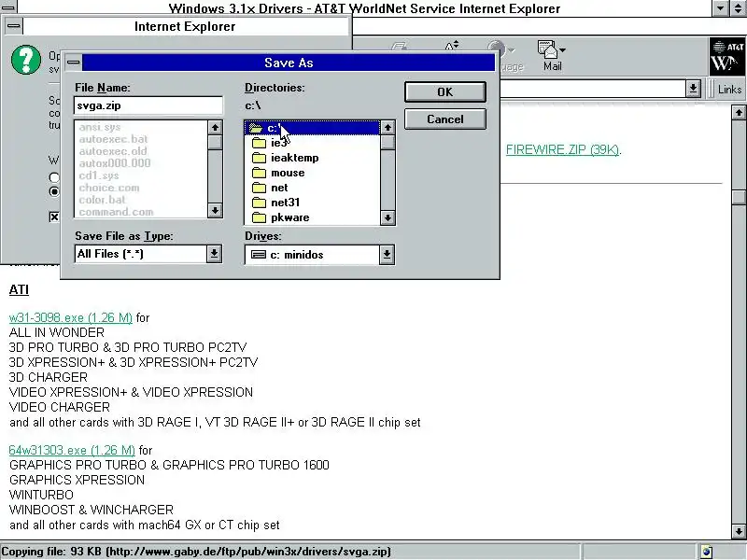Select the filled radio button in Internet Explorer dialog

point(54,191)
